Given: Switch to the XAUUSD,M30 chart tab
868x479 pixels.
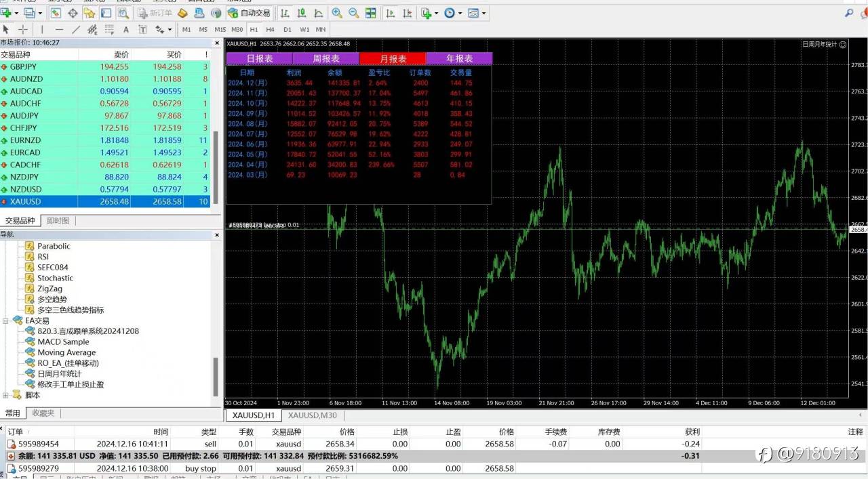Looking at the screenshot, I should pos(313,415).
